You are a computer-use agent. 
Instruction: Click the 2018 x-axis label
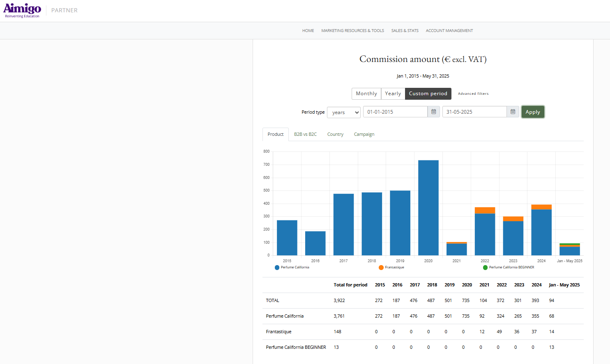372,261
